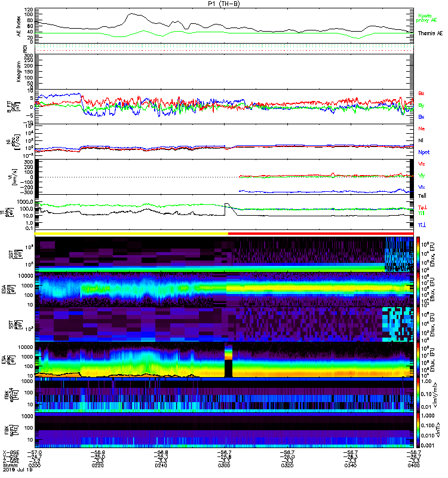The height and width of the screenshot is (478, 448).
Task: Click the green By legend label
Action: click(421, 106)
